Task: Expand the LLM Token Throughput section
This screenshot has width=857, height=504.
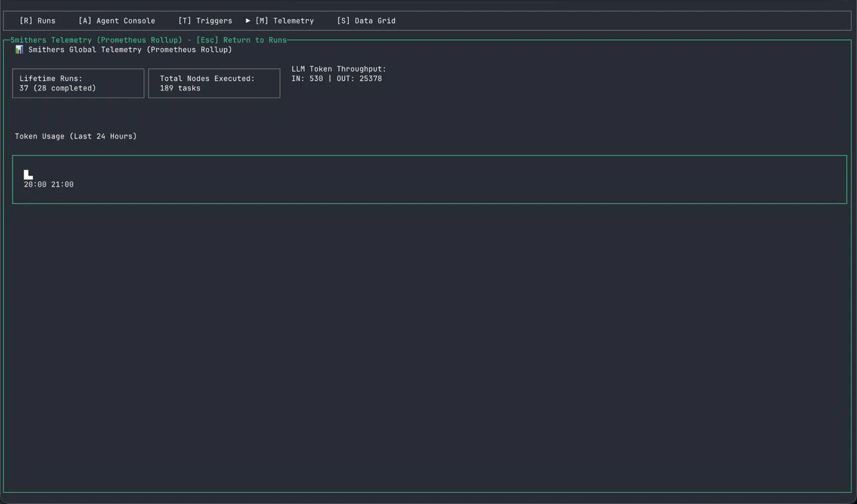Action: [338, 74]
